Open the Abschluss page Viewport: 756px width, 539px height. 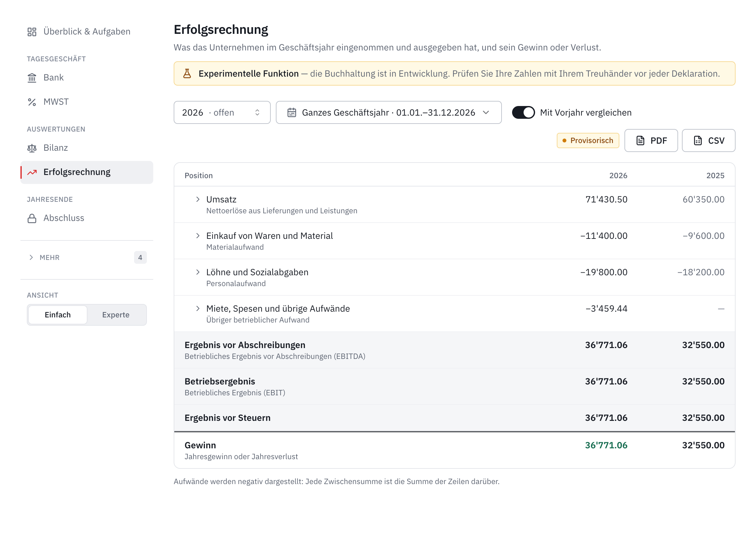(87, 218)
